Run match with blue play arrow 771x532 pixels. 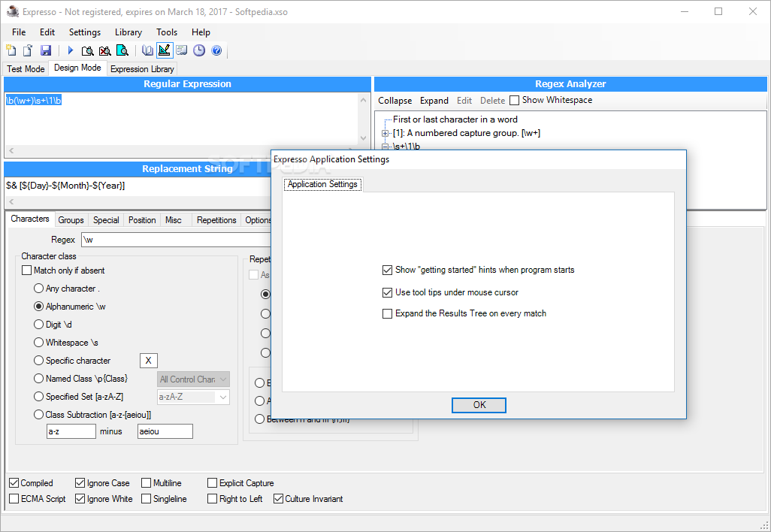[x=71, y=50]
